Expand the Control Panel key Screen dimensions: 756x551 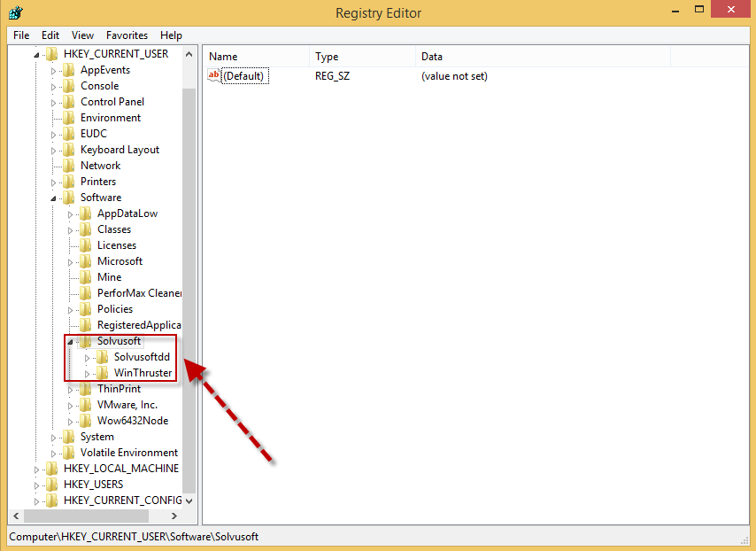coord(53,103)
